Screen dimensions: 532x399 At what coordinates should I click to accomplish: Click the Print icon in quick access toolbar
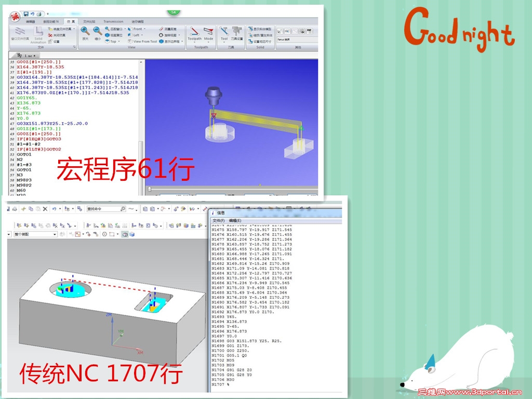pos(39,14)
